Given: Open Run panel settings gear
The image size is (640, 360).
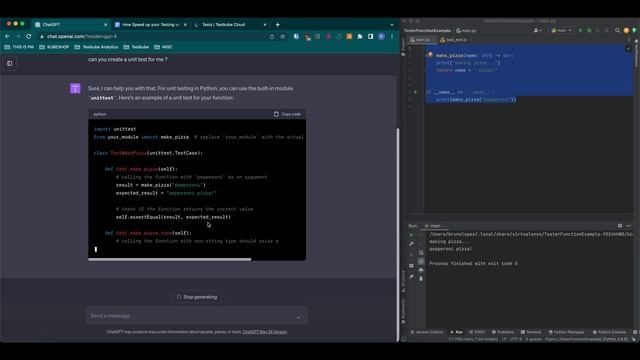Looking at the screenshot, I should click(x=620, y=226).
